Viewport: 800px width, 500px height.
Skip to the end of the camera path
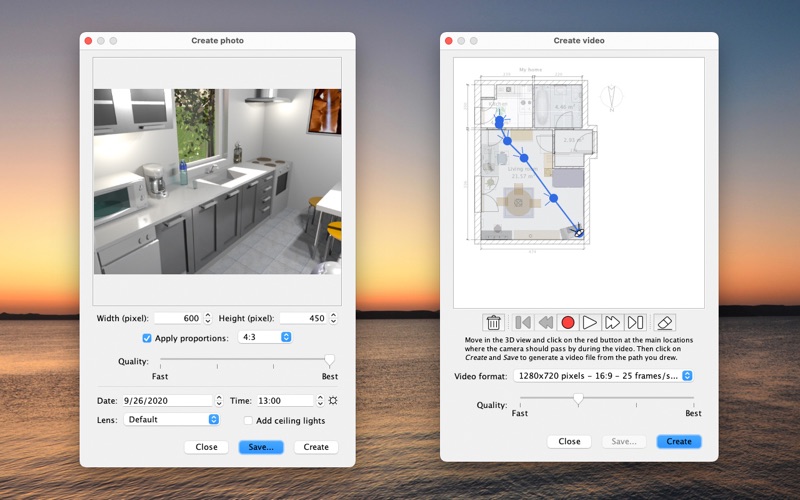tap(636, 322)
